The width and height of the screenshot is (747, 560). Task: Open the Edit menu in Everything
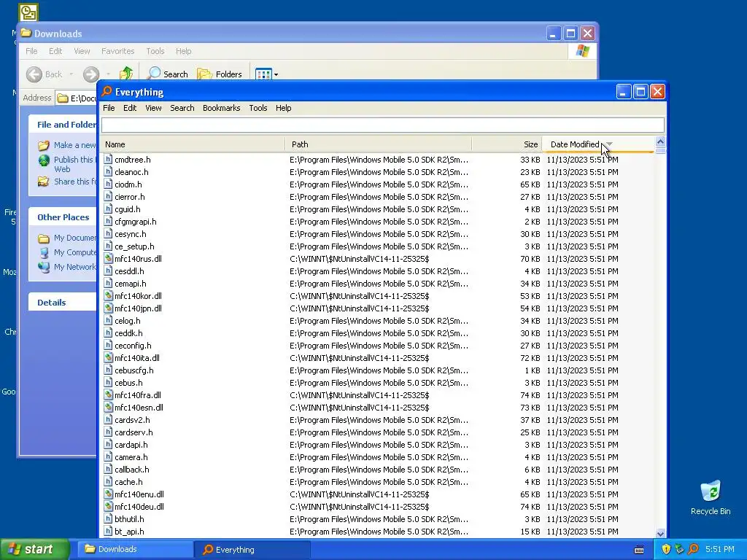[130, 108]
